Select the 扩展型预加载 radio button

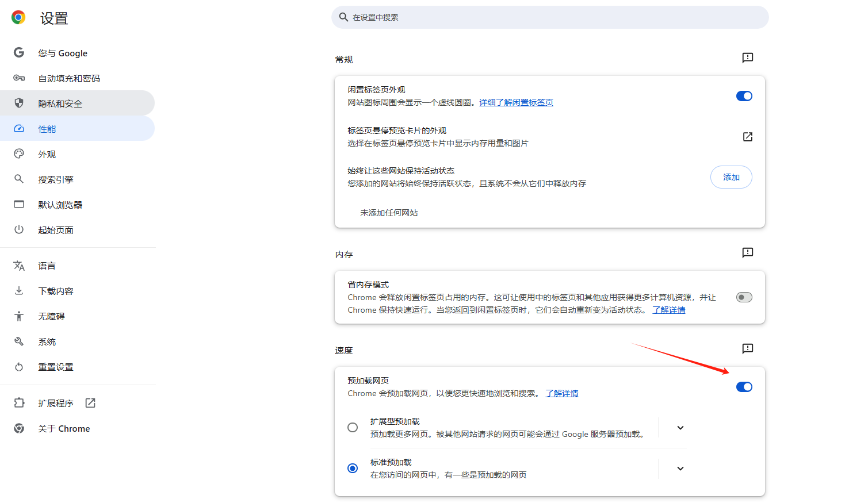(353, 428)
